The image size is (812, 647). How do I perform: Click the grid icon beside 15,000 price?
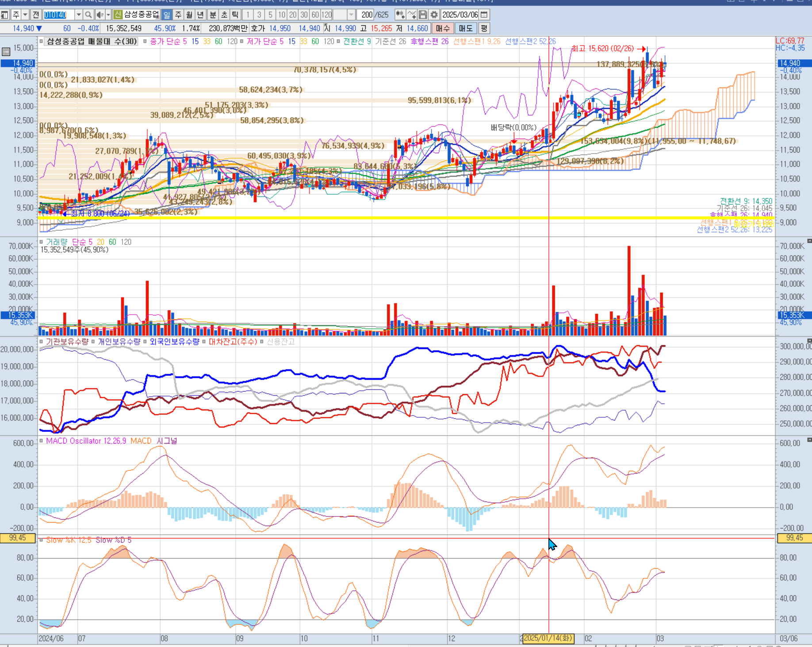6,52
